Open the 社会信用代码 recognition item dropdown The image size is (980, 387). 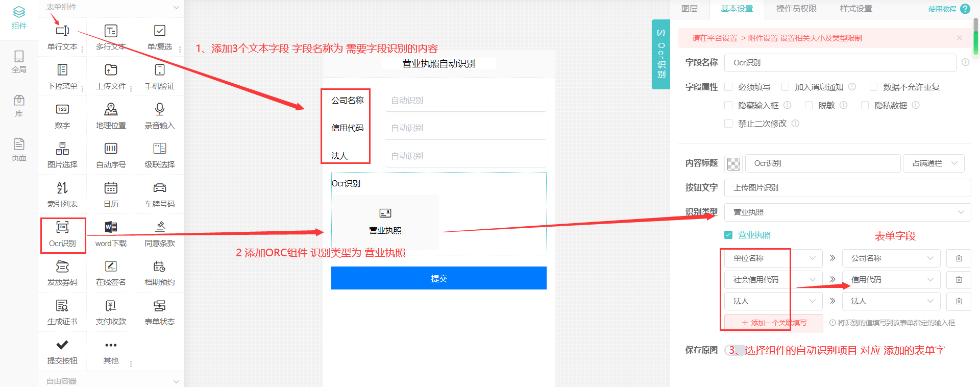pos(773,280)
